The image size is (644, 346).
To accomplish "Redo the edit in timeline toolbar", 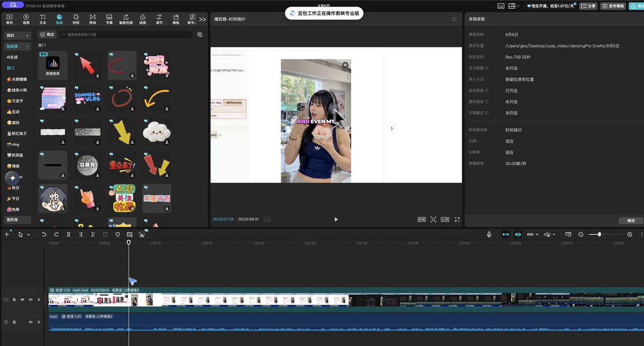I will 56,234.
